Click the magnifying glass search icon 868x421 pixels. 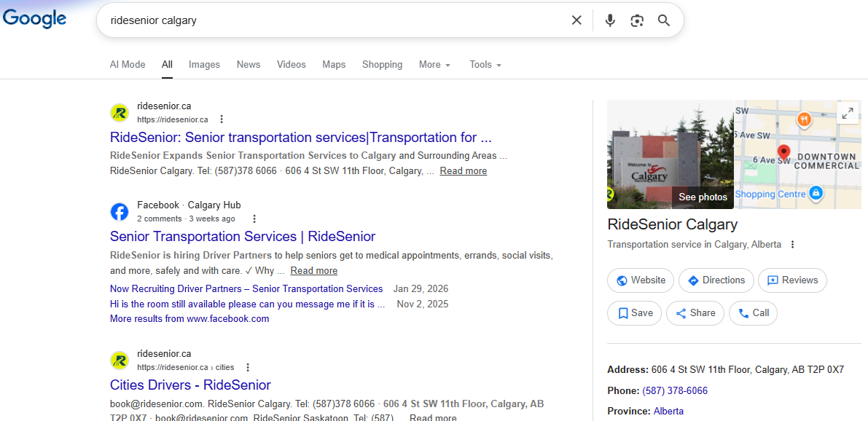(664, 20)
